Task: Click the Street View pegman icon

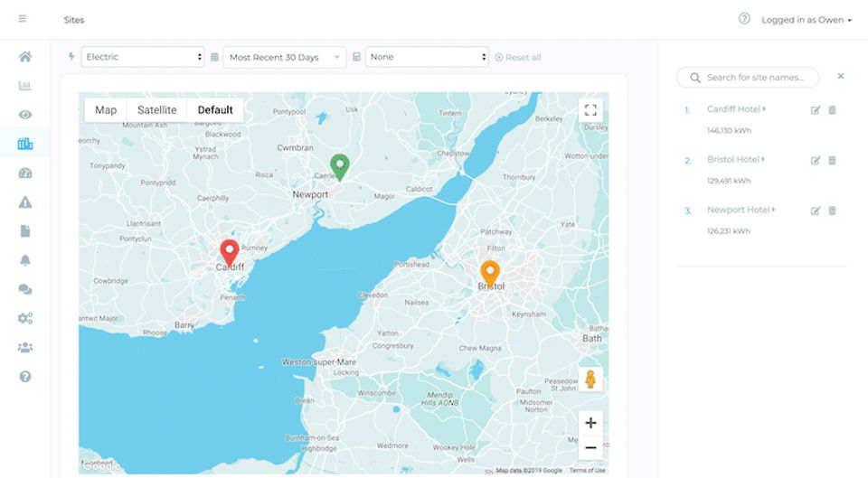Action: (x=590, y=380)
